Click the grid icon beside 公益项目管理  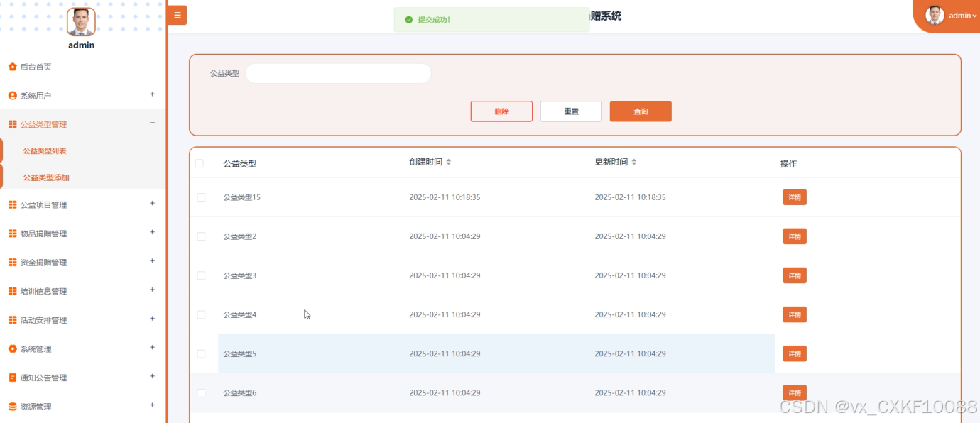12,204
